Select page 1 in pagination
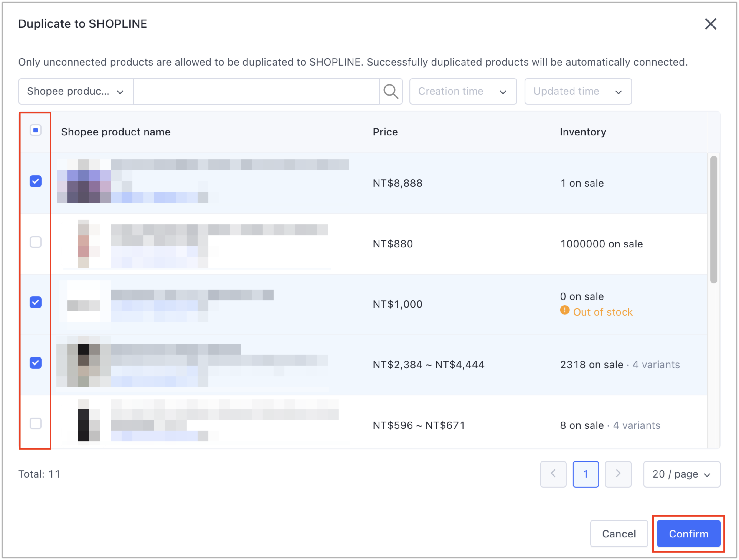 pos(586,474)
